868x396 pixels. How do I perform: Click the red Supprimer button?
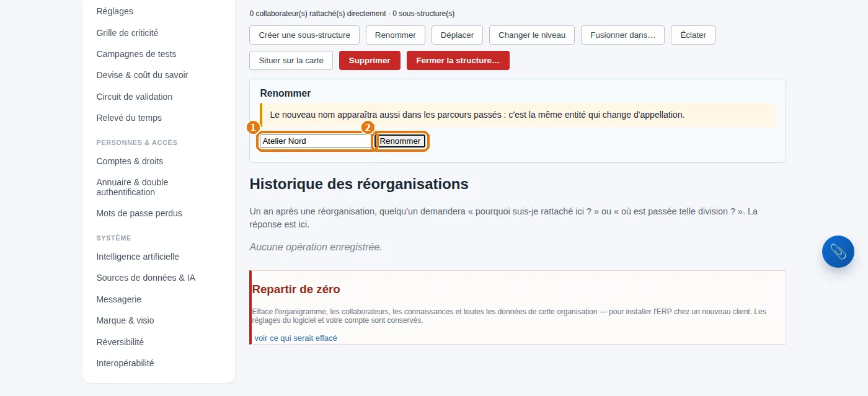point(370,60)
